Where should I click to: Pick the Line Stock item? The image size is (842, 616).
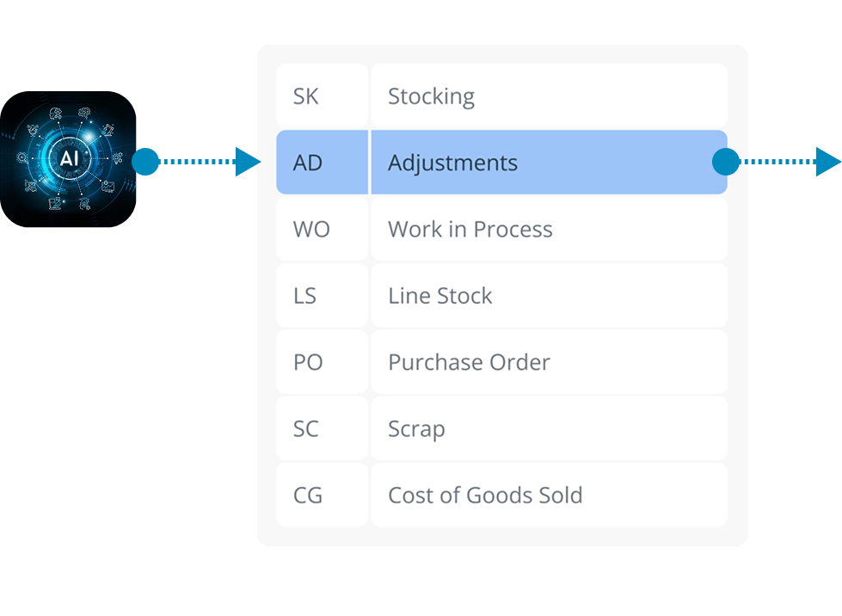pos(439,295)
